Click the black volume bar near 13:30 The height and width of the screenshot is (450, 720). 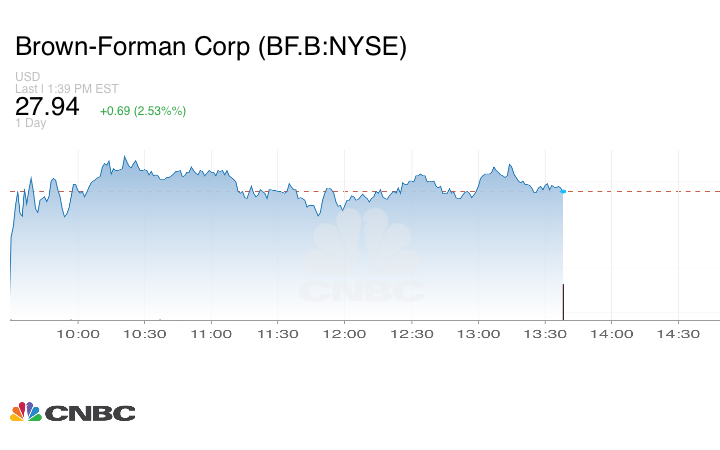(x=563, y=301)
